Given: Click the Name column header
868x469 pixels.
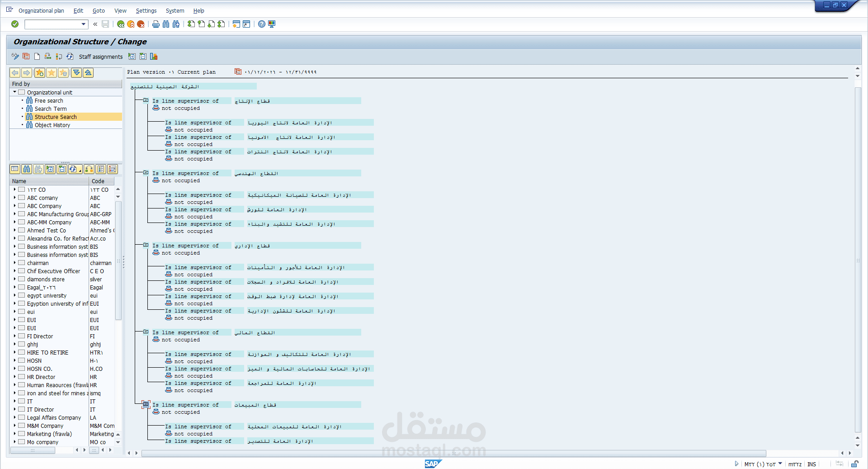Looking at the screenshot, I should 49,181.
